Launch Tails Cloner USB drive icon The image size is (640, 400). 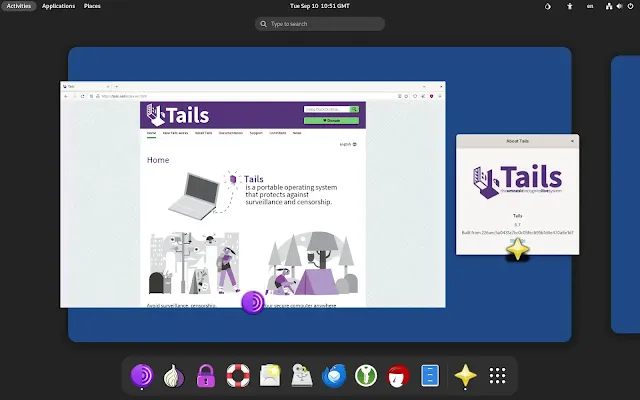(x=302, y=376)
